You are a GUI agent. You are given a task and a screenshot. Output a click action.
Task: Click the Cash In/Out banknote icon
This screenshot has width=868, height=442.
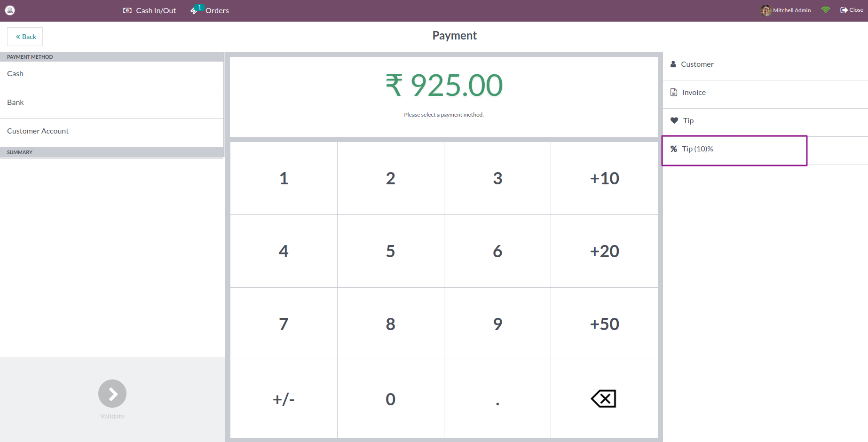coord(127,10)
